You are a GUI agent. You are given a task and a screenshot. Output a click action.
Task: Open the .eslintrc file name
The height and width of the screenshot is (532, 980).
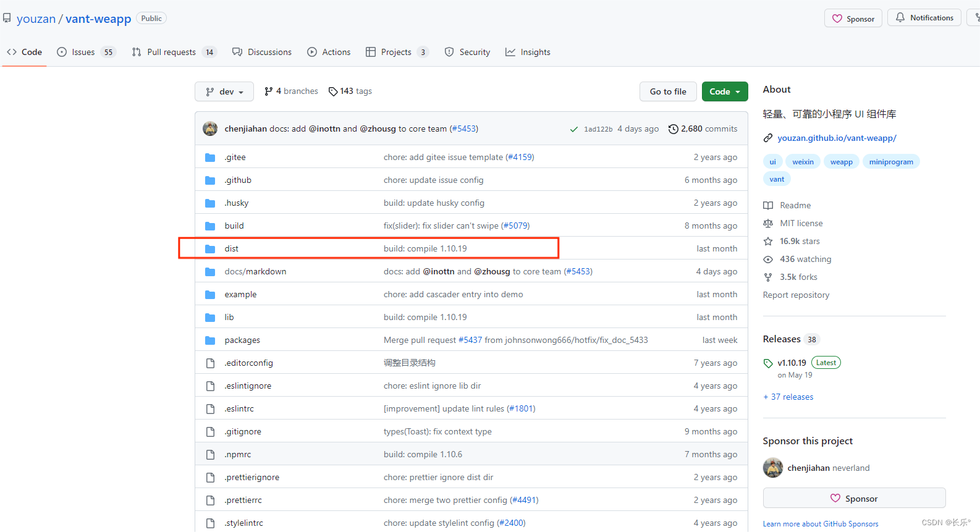coord(239,409)
